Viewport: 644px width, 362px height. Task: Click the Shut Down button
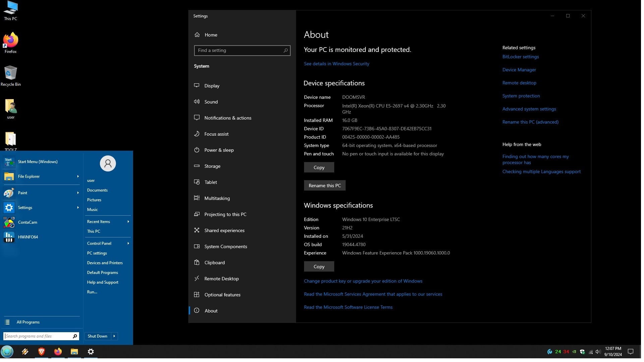[x=98, y=336]
